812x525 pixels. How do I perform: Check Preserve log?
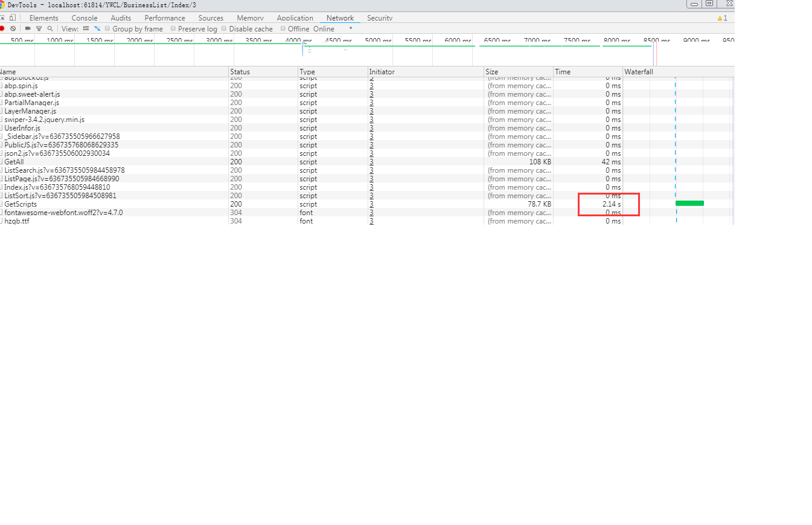click(x=173, y=28)
